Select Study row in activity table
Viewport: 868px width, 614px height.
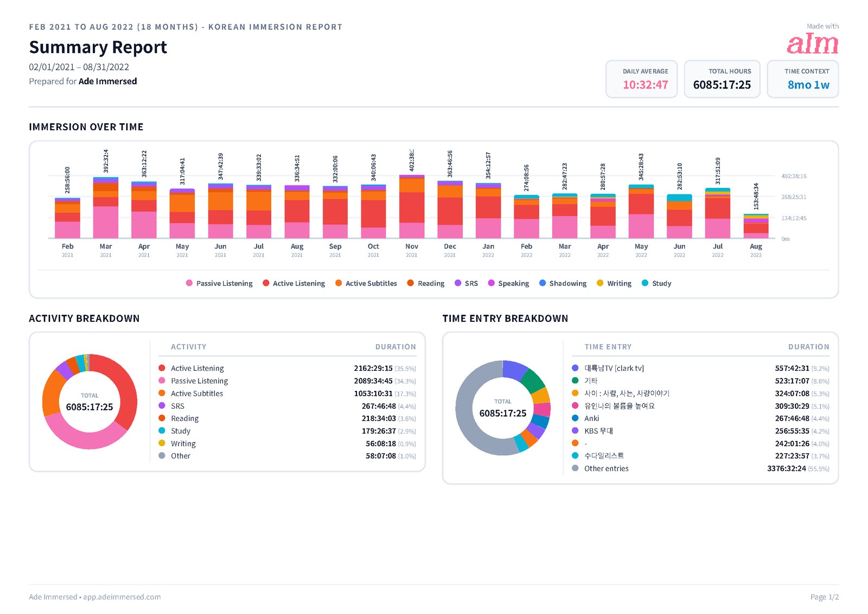[288, 431]
